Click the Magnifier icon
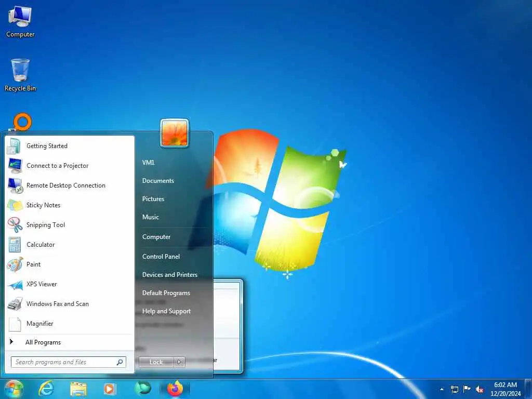Screen dimensions: 532x399 tap(15, 324)
